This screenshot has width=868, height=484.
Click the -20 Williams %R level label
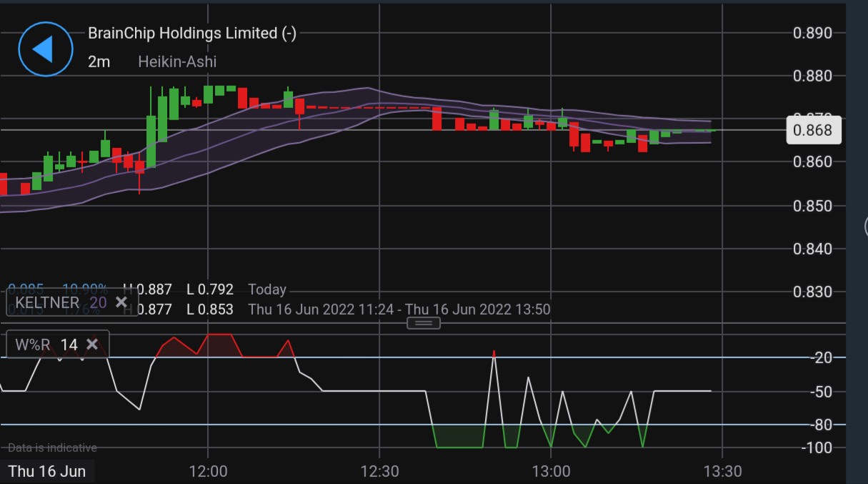coord(822,357)
